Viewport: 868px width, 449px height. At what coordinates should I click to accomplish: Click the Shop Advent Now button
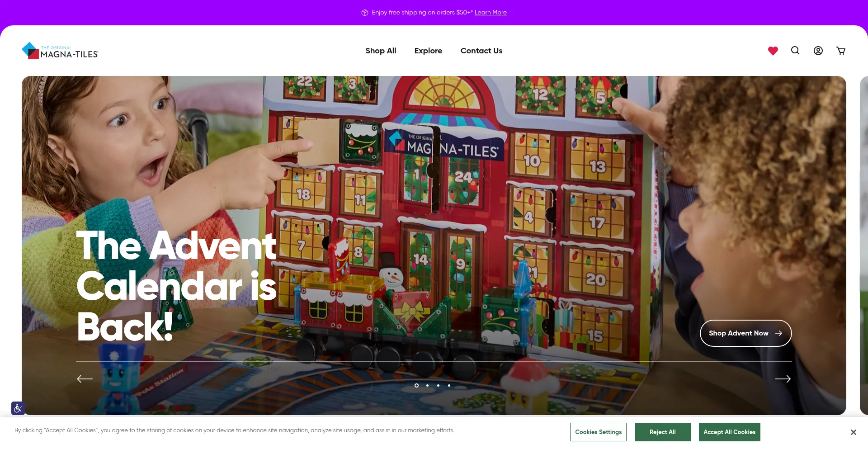(745, 333)
